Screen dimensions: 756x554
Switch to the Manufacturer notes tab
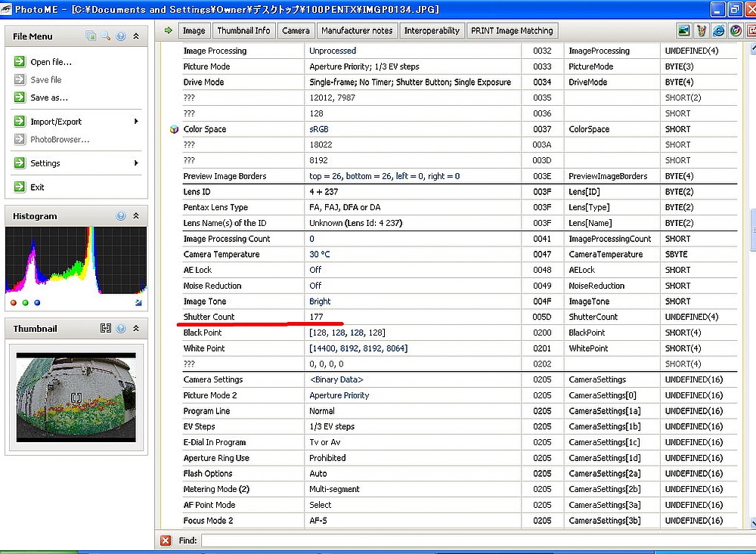click(356, 30)
